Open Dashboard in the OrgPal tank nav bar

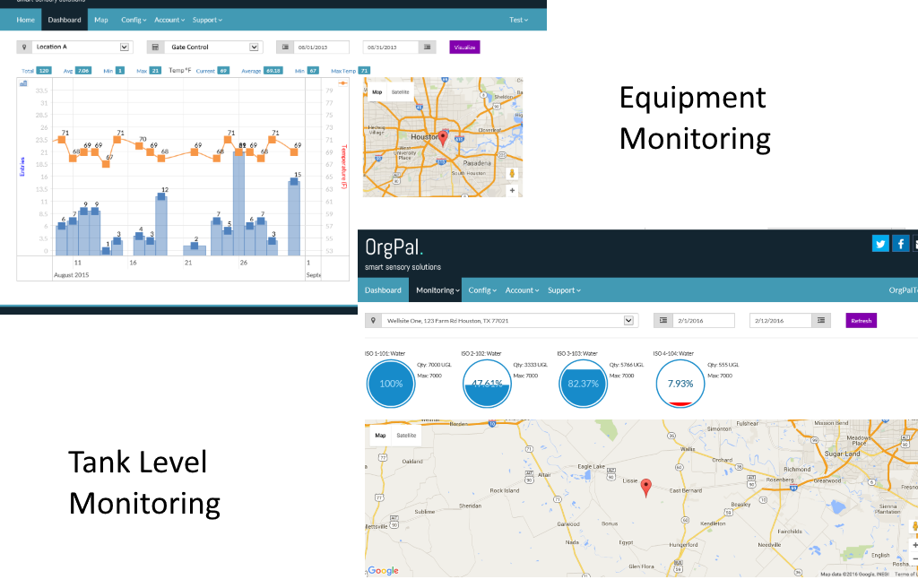coord(383,290)
